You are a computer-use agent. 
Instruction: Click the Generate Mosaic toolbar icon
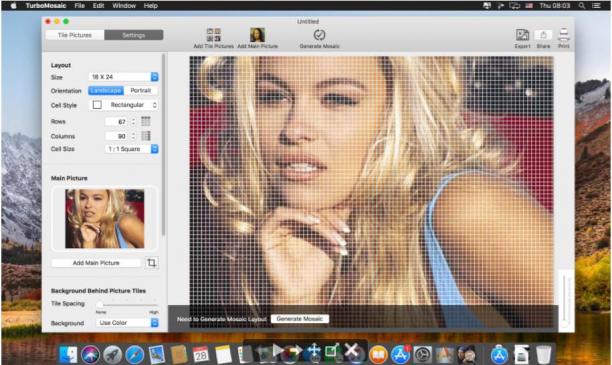pyautogui.click(x=319, y=35)
